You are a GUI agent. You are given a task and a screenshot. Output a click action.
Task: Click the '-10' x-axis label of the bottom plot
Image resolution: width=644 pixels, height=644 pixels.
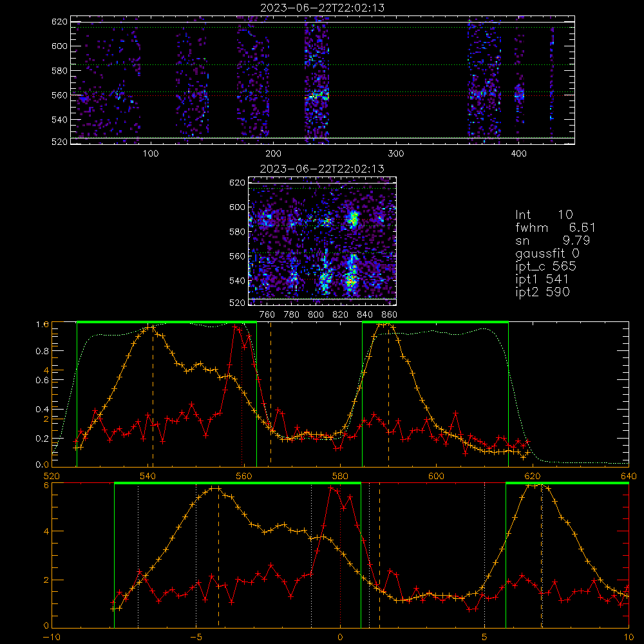52,637
